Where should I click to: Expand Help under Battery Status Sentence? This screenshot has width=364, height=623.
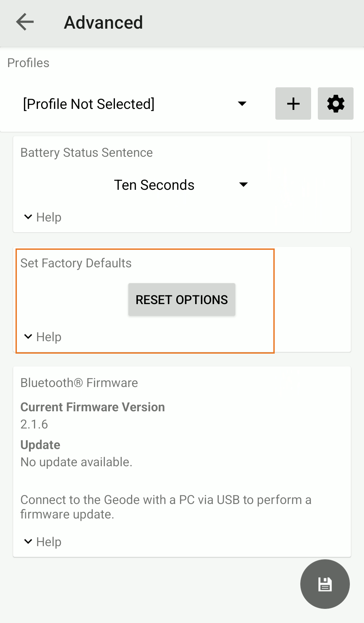(49, 217)
